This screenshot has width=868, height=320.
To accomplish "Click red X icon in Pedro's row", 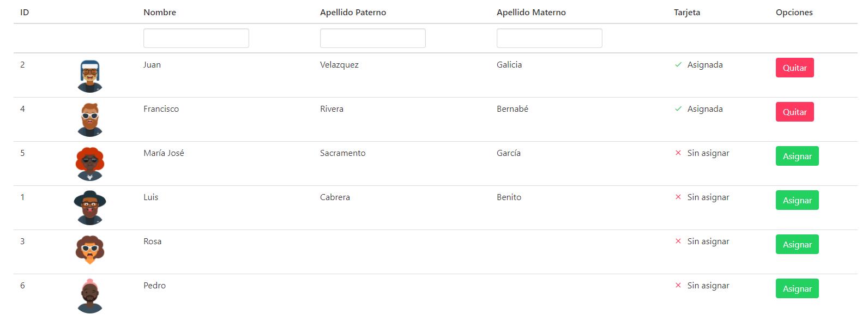I will coord(678,286).
